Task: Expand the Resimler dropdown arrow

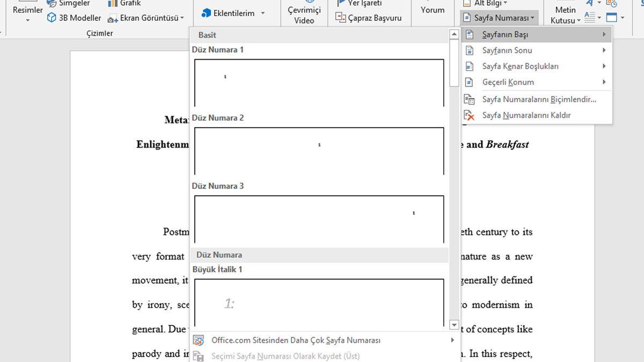Action: (x=27, y=21)
